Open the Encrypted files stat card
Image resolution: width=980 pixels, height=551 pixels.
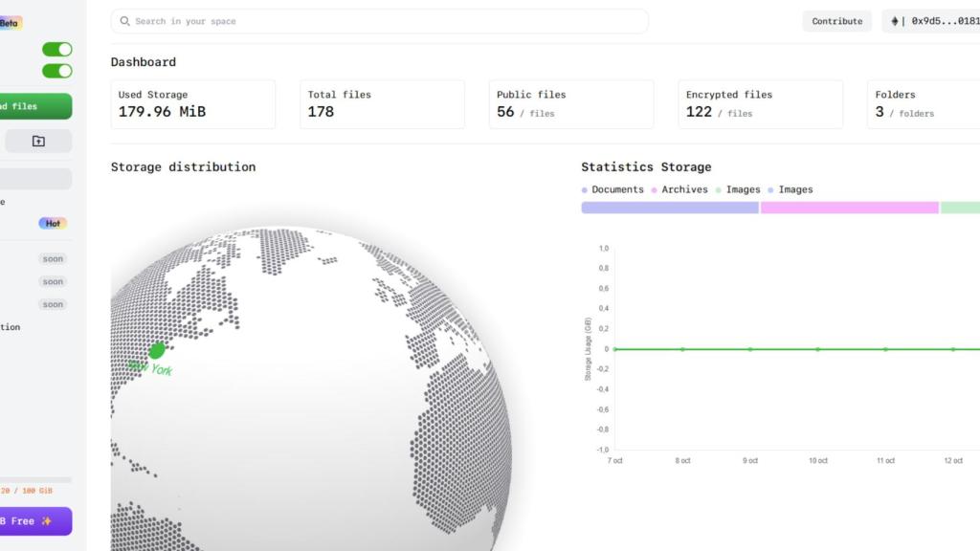pyautogui.click(x=760, y=104)
